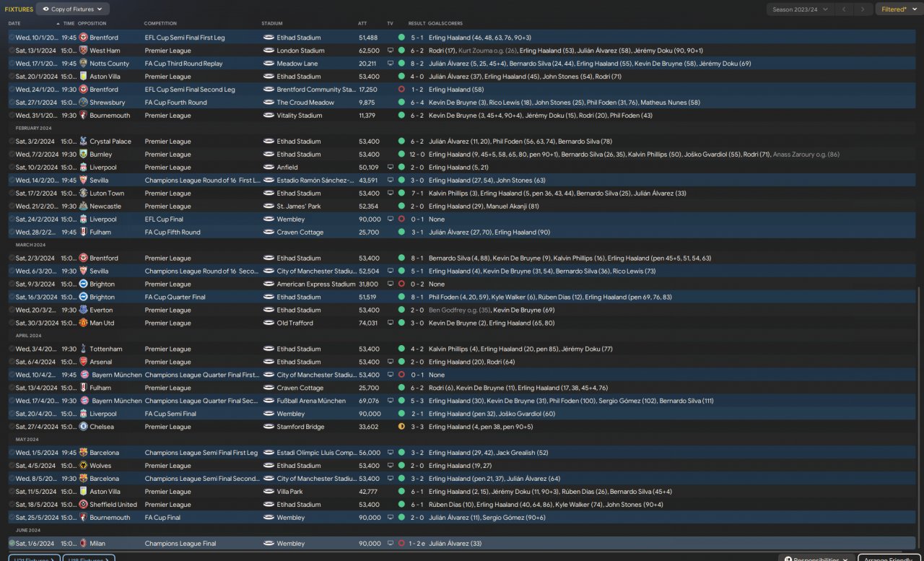This screenshot has height=561, width=924.
Task: Click the 74,031 attendance value
Action: tap(368, 323)
